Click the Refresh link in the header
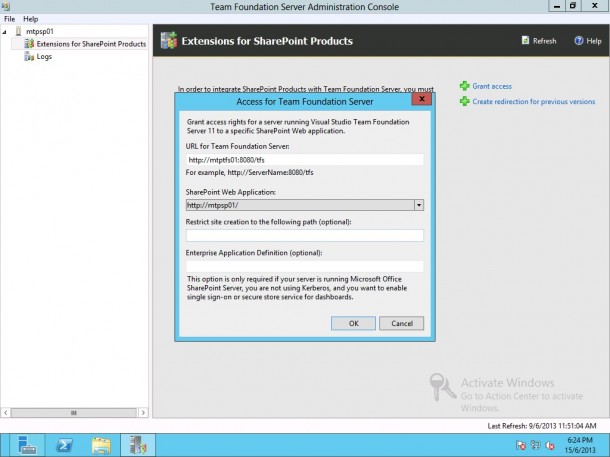Screen dimensions: 610x457 pos(544,41)
